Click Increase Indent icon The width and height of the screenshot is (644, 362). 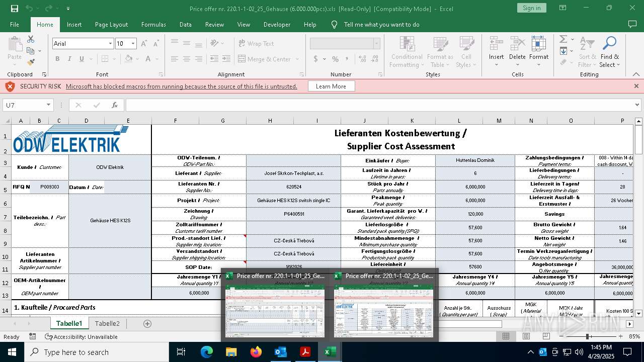(226, 59)
